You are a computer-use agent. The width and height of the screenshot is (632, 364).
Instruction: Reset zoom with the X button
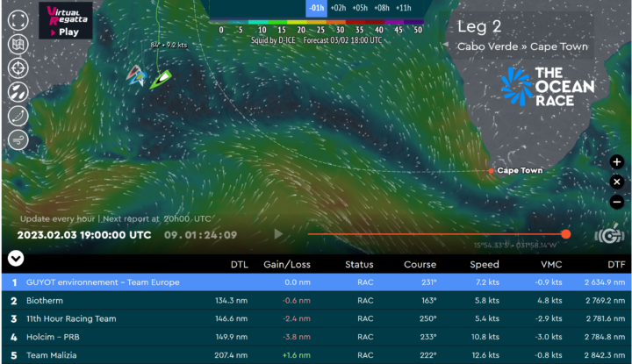pyautogui.click(x=617, y=182)
